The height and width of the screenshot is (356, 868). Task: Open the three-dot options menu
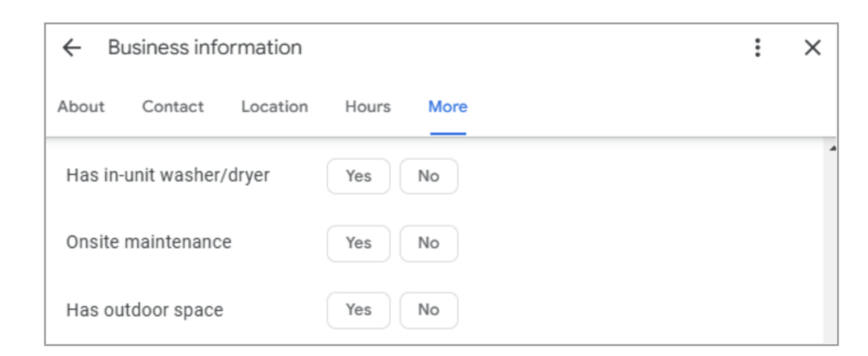click(x=757, y=48)
